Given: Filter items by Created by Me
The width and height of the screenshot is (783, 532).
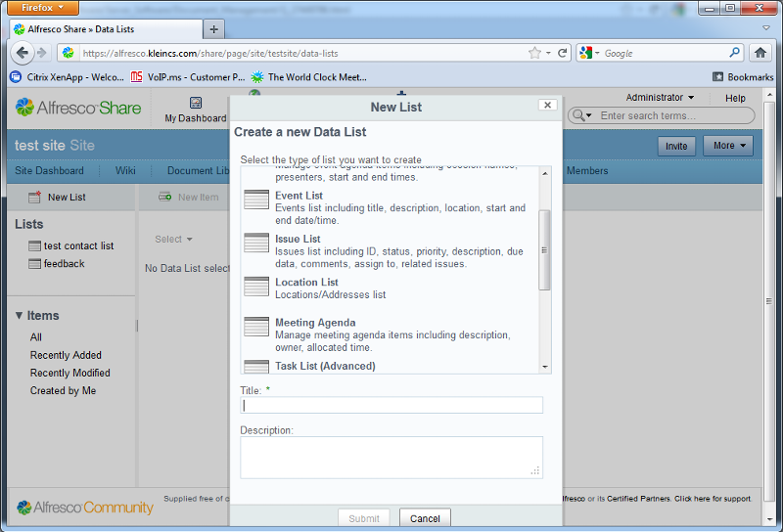Looking at the screenshot, I should pos(63,391).
